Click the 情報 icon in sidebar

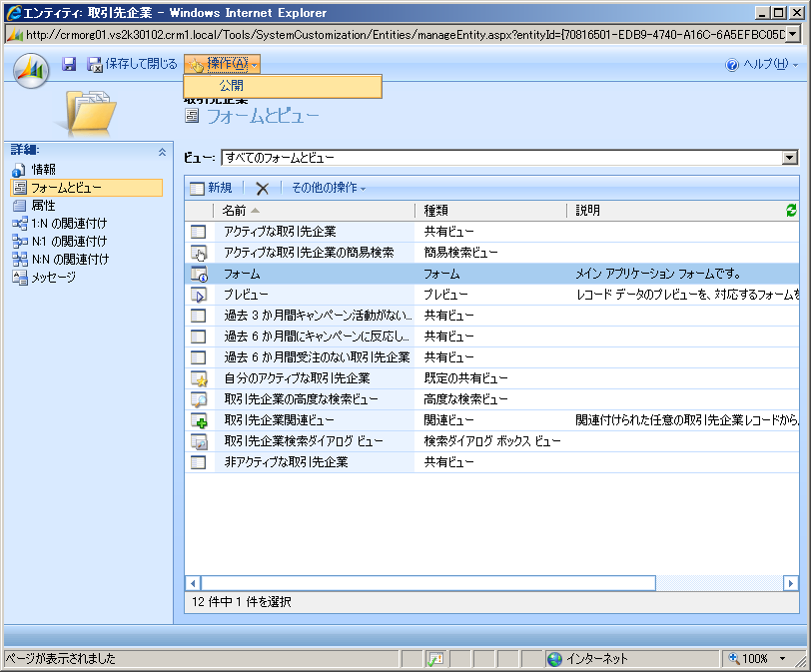(19, 170)
